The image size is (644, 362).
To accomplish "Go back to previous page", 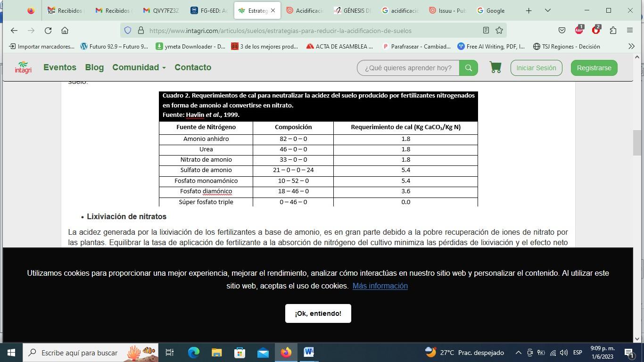I will point(14,30).
